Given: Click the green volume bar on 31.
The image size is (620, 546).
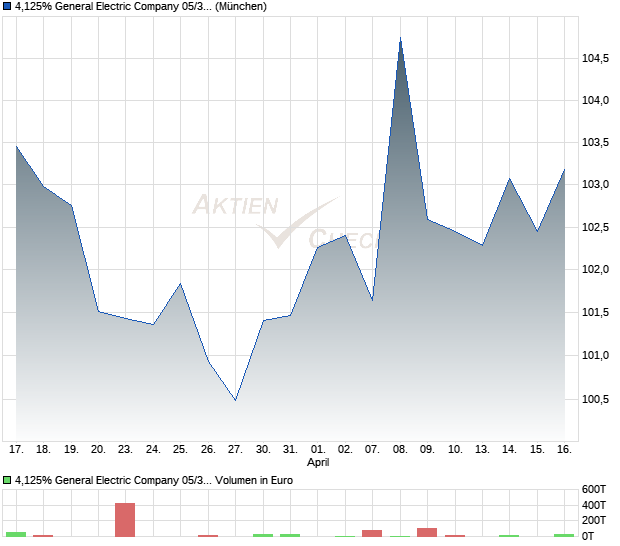Looking at the screenshot, I should coord(290,535).
